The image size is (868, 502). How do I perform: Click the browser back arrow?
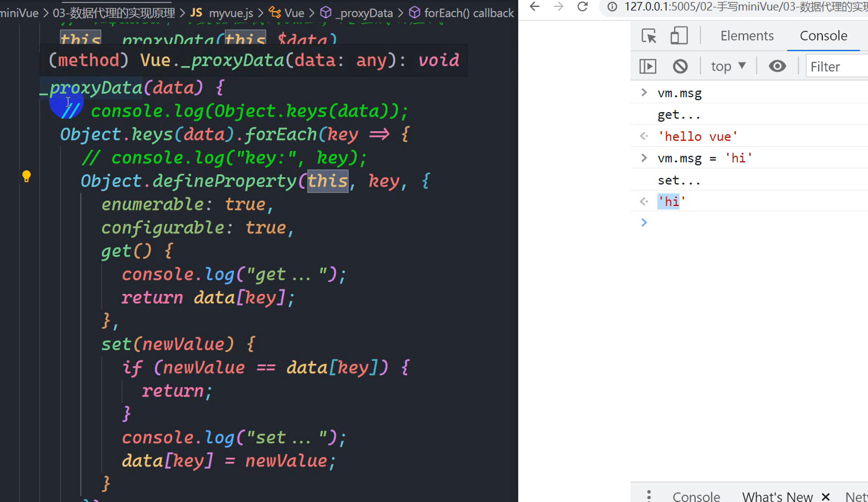point(534,6)
